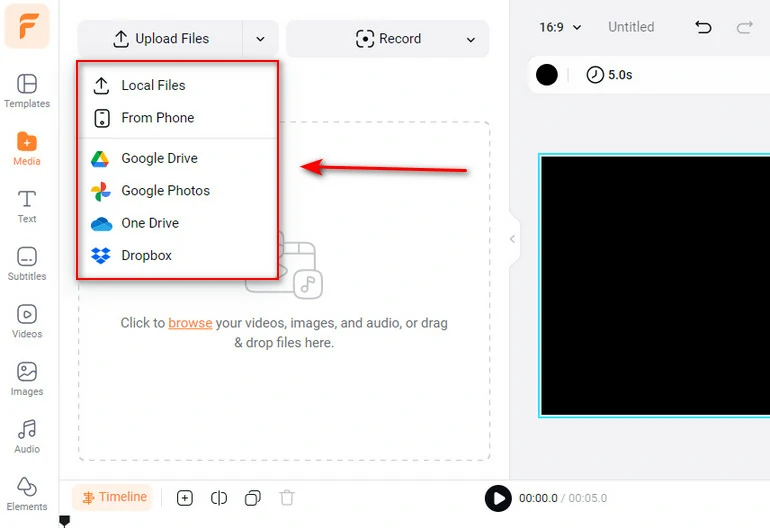770x528 pixels.
Task: Open the Videos stock library
Action: pos(27,321)
